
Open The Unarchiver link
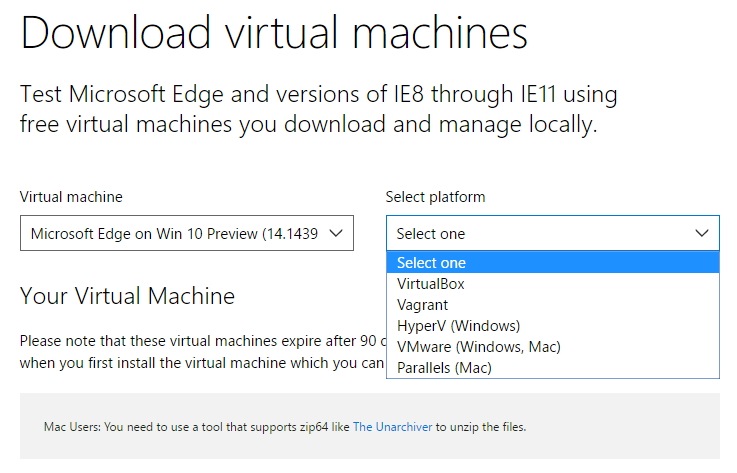392,427
